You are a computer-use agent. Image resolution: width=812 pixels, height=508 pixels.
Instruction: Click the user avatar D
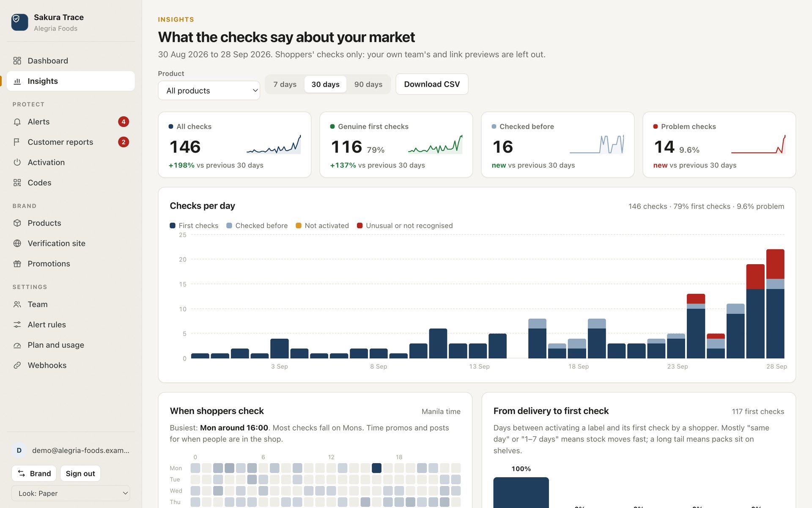[x=19, y=450]
